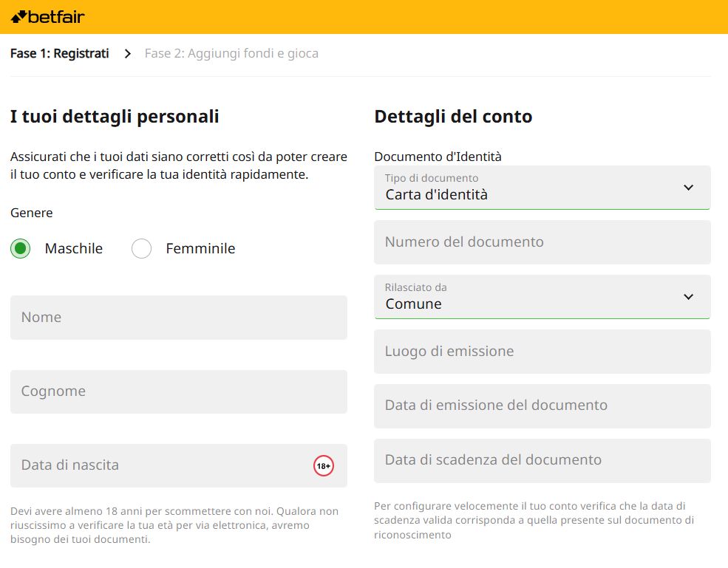
Task: Click the Data di scadenza del documento field
Action: tap(542, 461)
